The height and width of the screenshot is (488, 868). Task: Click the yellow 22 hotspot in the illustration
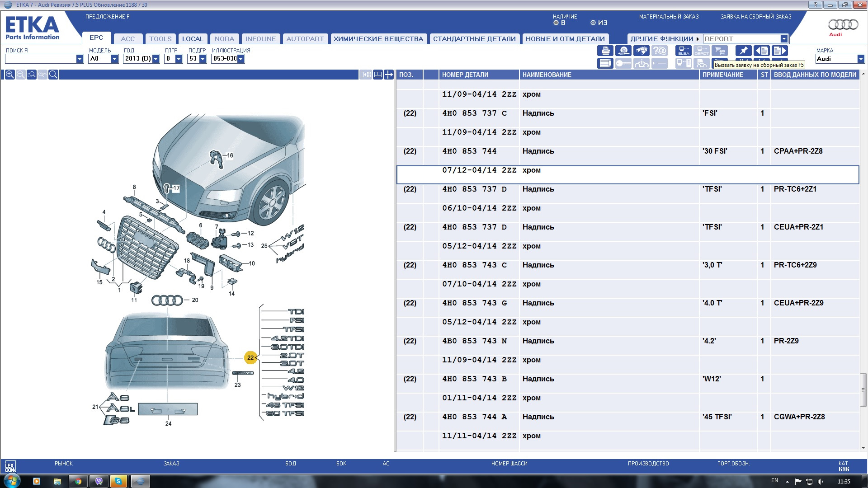click(250, 357)
